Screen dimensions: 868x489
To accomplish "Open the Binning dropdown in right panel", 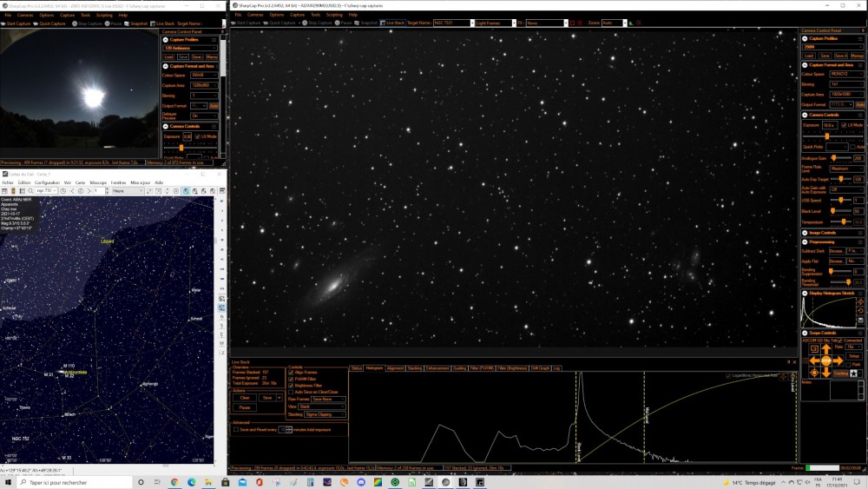I will coord(845,84).
